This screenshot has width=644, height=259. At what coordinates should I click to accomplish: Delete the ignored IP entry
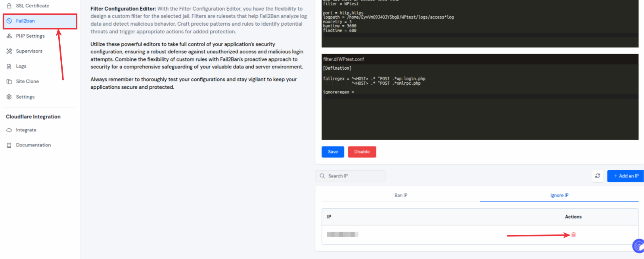573,235
